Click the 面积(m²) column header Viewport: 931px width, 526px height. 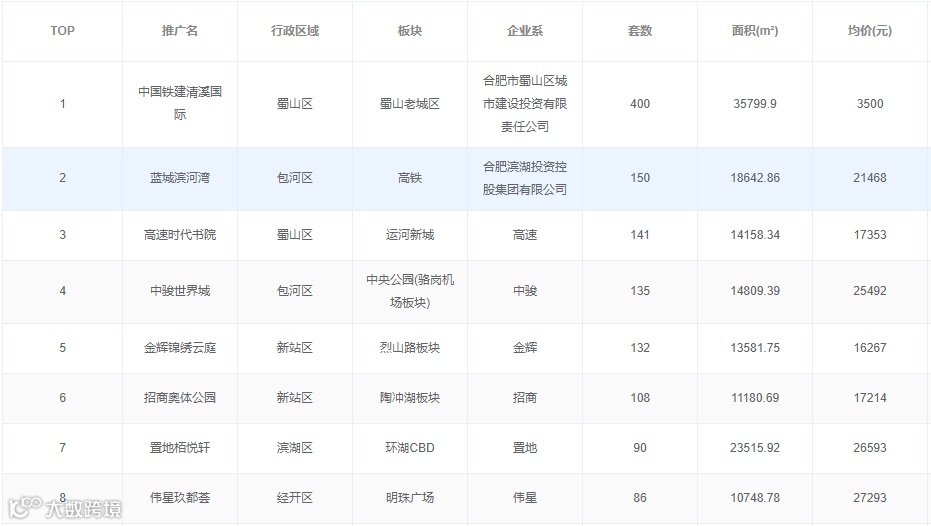755,31
